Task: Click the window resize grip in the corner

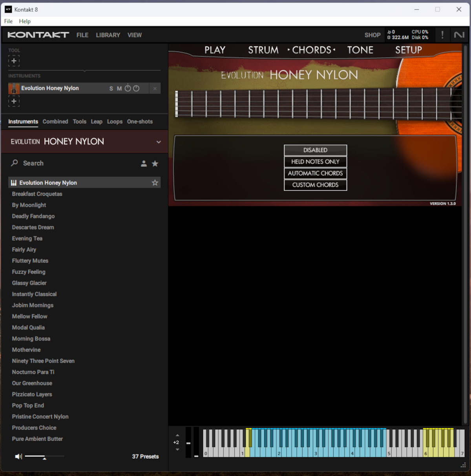Action: tap(463, 465)
